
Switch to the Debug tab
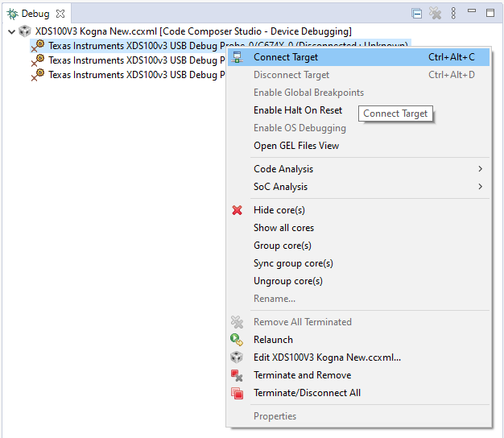pos(35,14)
